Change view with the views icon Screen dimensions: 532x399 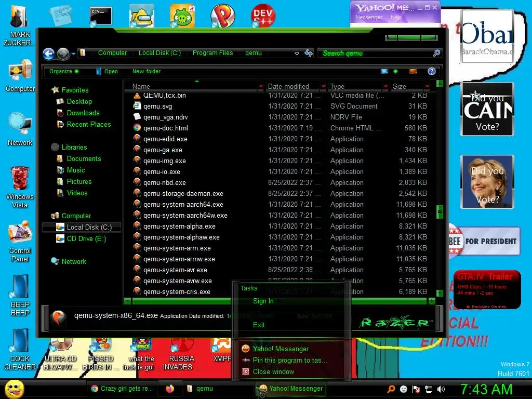point(384,71)
